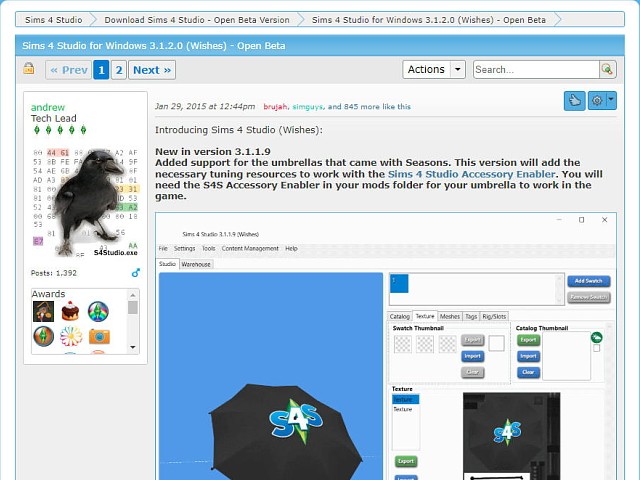Select the Meshes tab

click(450, 316)
